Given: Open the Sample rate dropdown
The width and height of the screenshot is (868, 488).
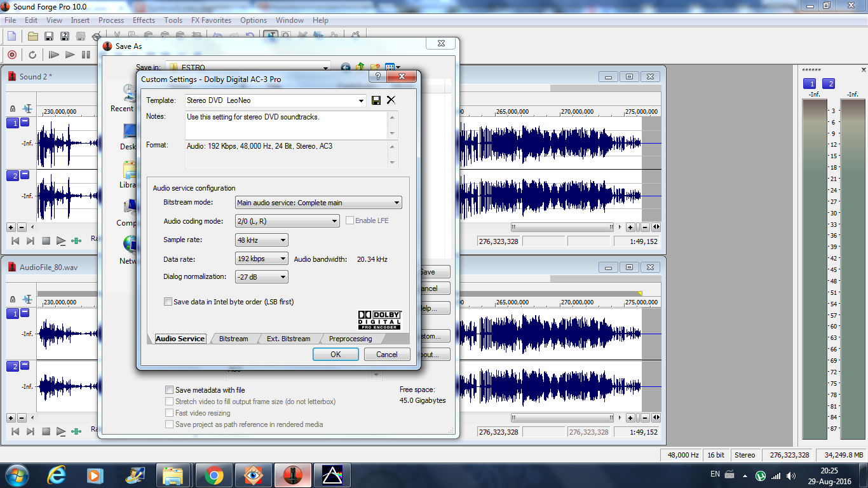Looking at the screenshot, I should coord(283,240).
